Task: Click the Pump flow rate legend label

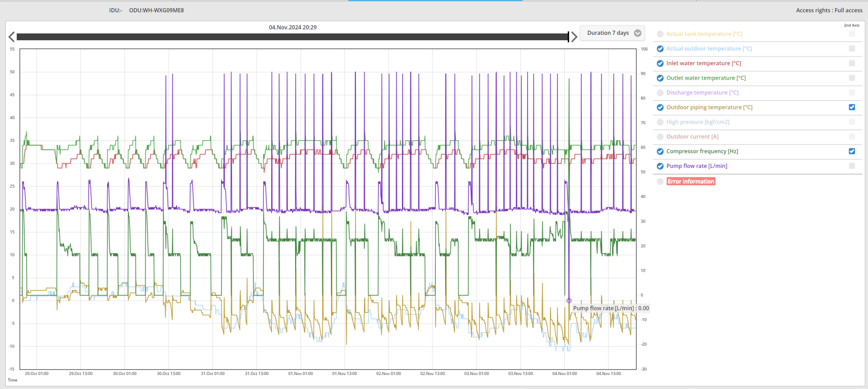Action: coord(696,166)
